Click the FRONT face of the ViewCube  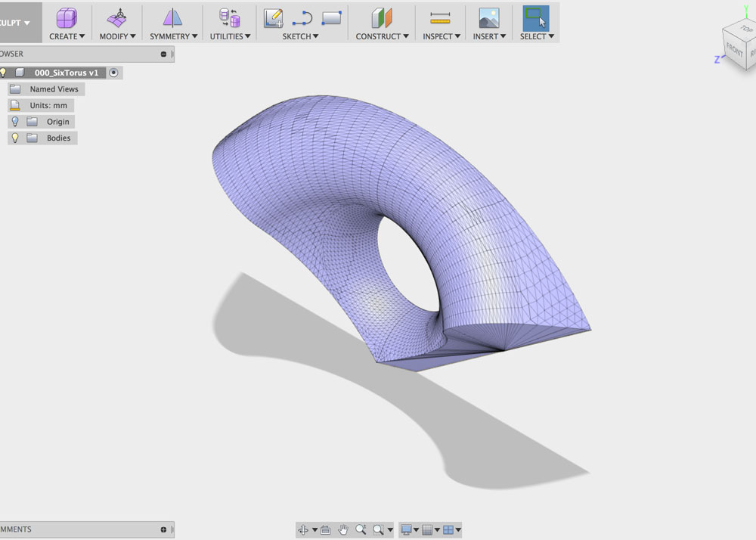point(734,50)
